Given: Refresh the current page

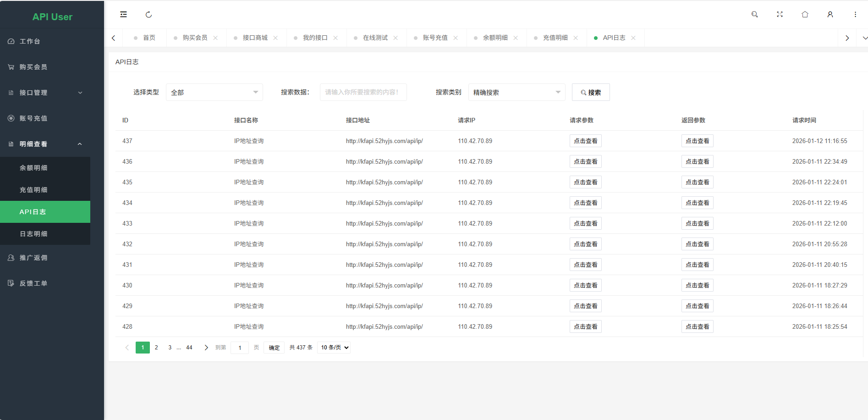Looking at the screenshot, I should tap(148, 14).
